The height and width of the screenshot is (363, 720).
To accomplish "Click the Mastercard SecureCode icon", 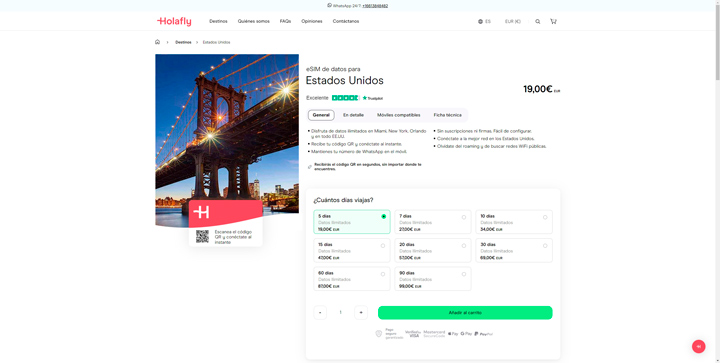I will click(434, 334).
